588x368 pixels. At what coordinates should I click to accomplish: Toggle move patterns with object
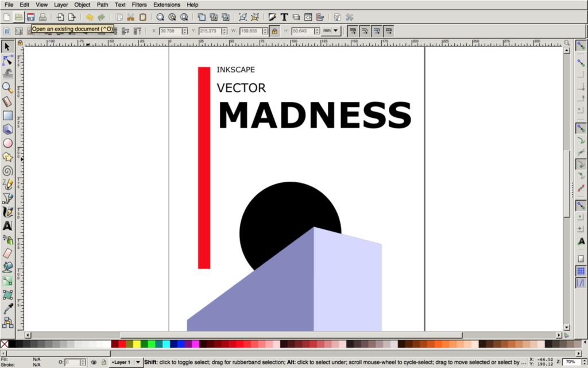(x=389, y=31)
